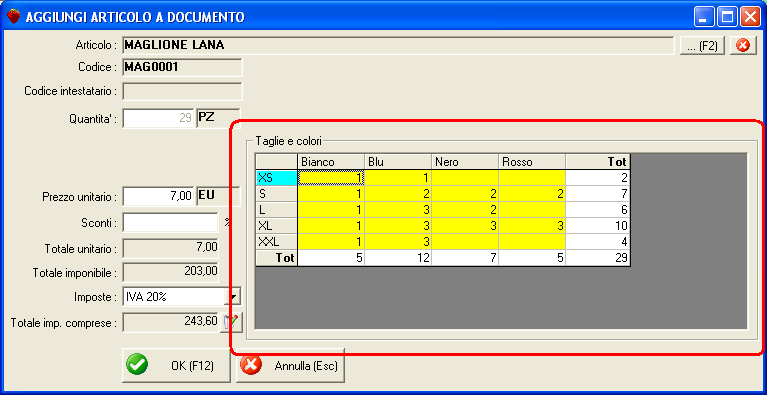Click the empty XS Nero yellow cell
This screenshot has width=767, height=395.
click(x=465, y=177)
